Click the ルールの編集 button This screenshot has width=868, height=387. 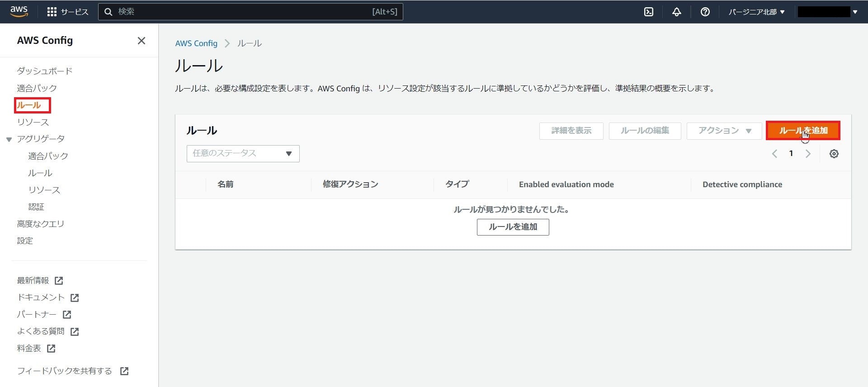pyautogui.click(x=645, y=131)
